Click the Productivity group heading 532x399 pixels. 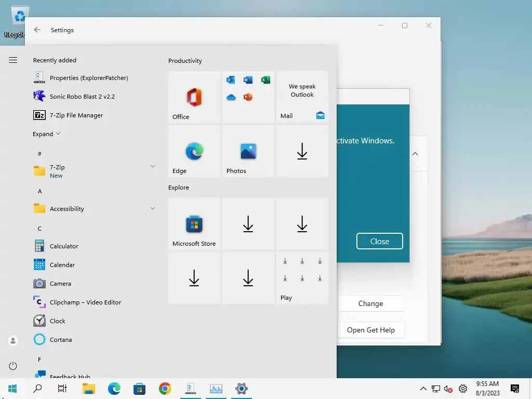tap(185, 61)
